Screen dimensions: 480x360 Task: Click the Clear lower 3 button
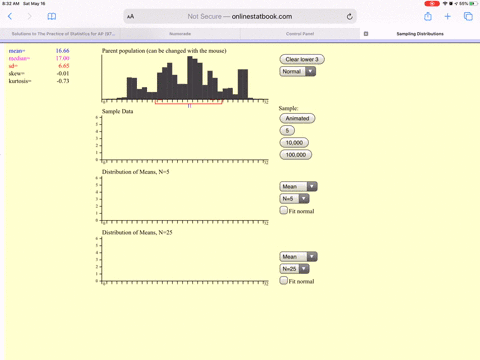click(x=302, y=59)
